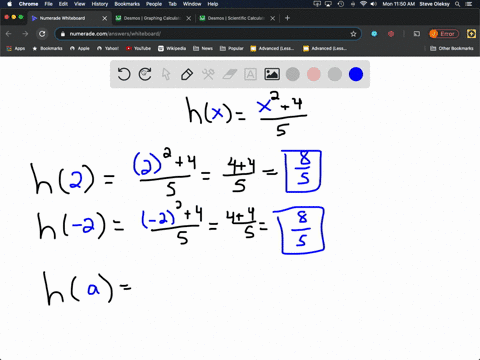Screen dimensions: 480x360
Task: Switch to Desmos Scientific Calculator tab
Action: 236,18
